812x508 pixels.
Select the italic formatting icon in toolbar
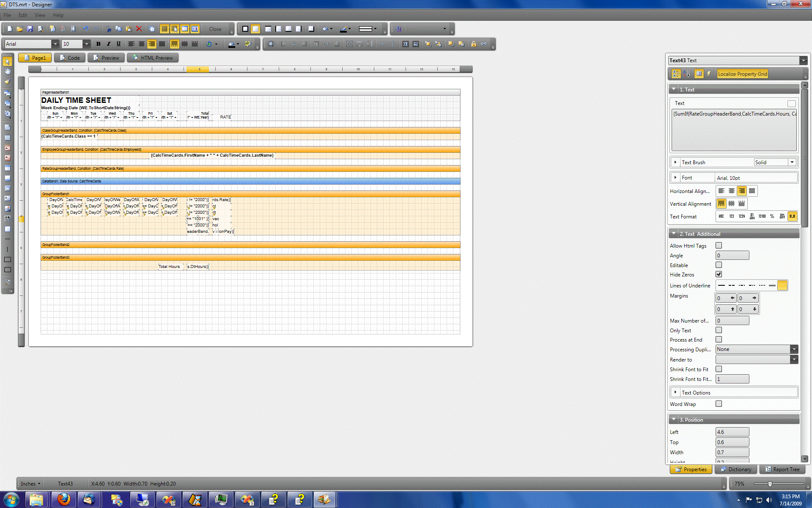[108, 44]
